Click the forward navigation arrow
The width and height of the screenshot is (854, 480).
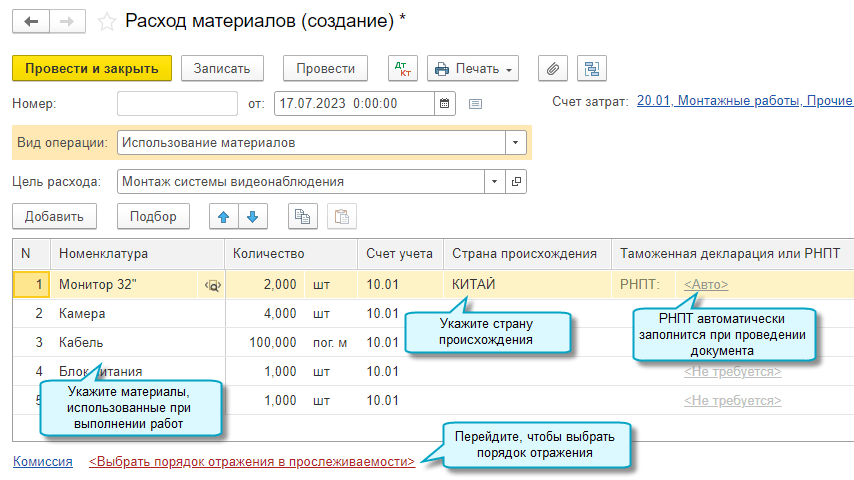point(66,21)
